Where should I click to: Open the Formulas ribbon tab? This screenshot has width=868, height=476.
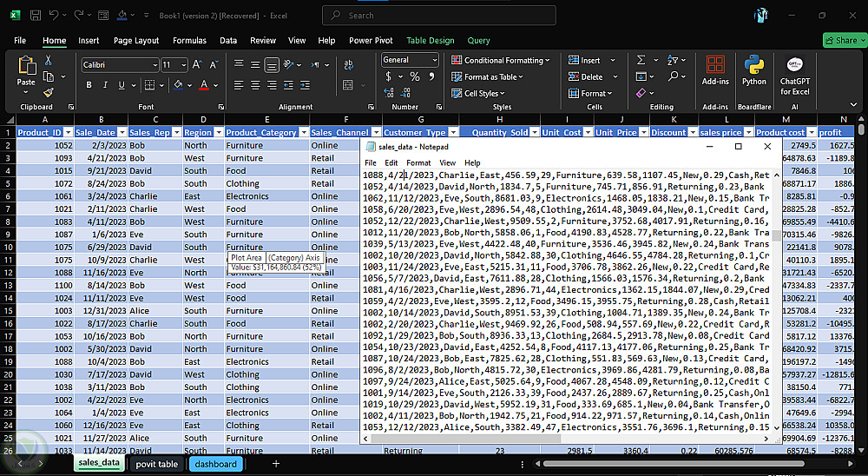(x=189, y=40)
